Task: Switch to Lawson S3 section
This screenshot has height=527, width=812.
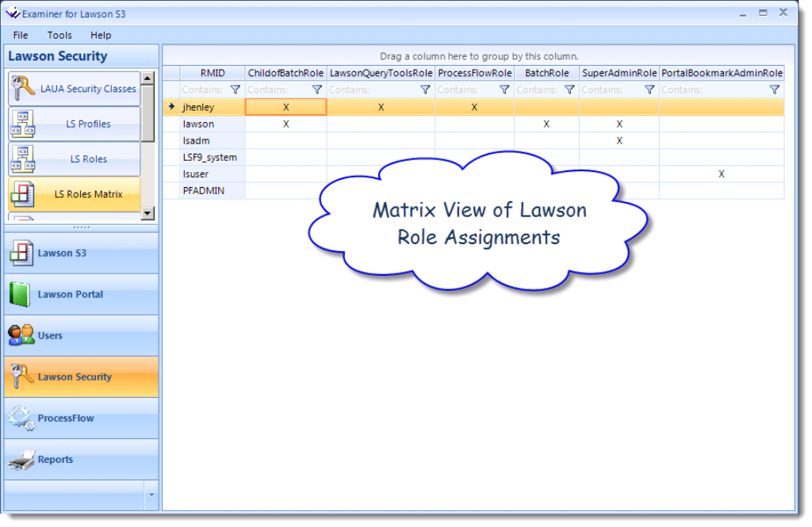Action: tap(82, 253)
